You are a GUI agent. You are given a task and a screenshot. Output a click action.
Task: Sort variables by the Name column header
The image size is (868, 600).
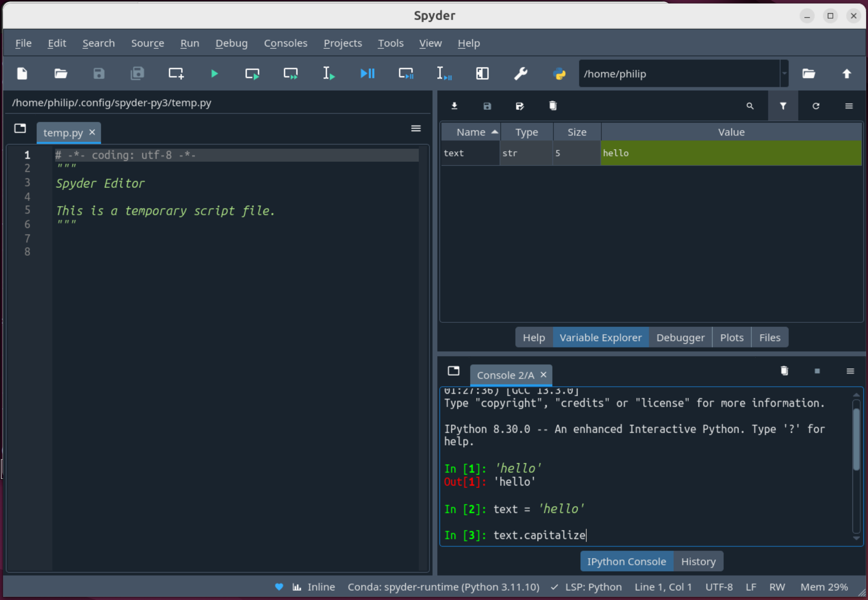pos(471,132)
